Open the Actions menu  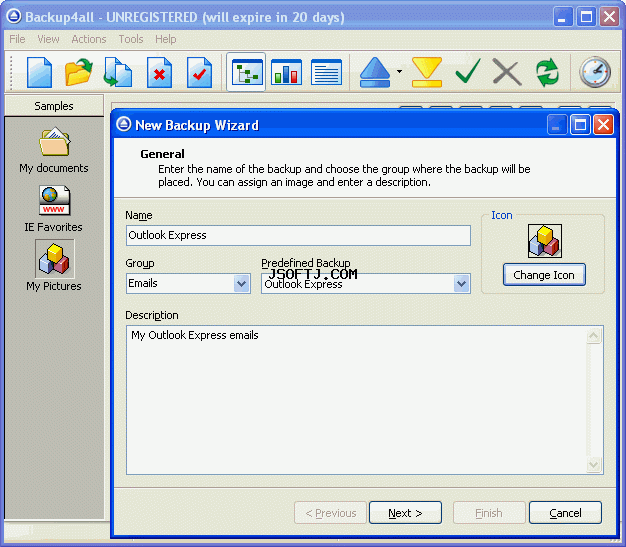click(x=89, y=39)
